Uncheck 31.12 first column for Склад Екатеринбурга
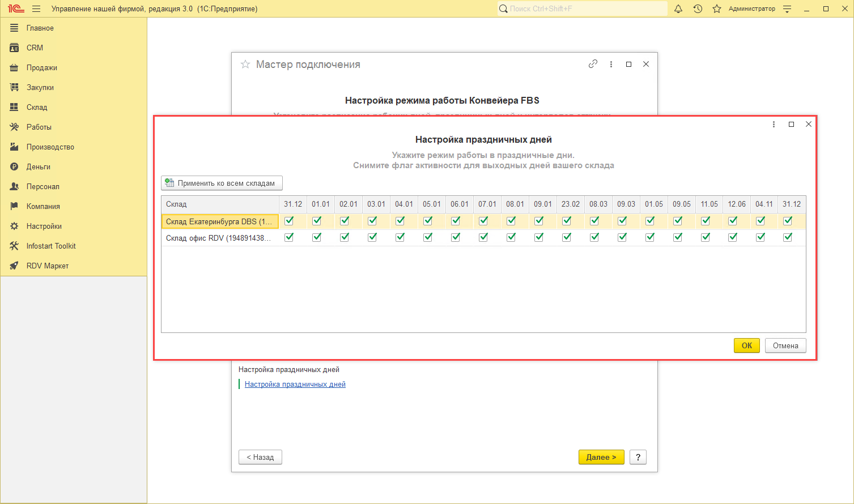 (289, 221)
